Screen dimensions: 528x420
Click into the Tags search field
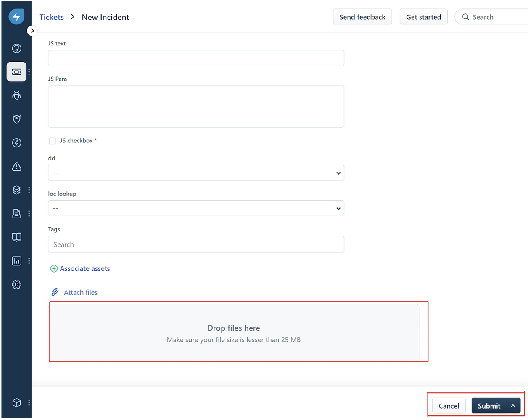(x=196, y=244)
